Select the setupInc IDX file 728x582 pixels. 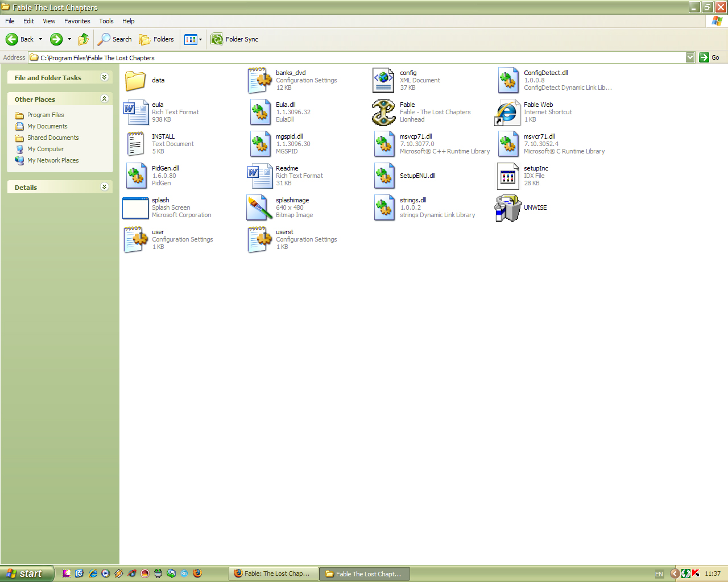click(508, 176)
